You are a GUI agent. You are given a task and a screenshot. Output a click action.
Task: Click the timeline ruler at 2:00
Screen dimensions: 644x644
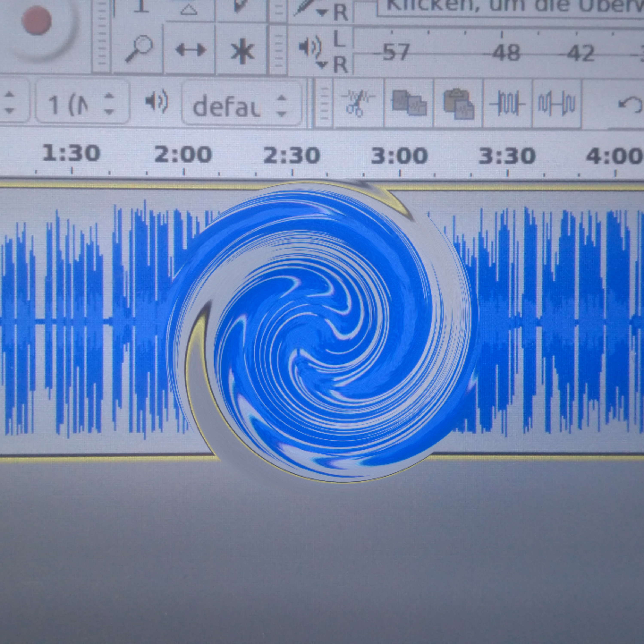tap(183, 155)
